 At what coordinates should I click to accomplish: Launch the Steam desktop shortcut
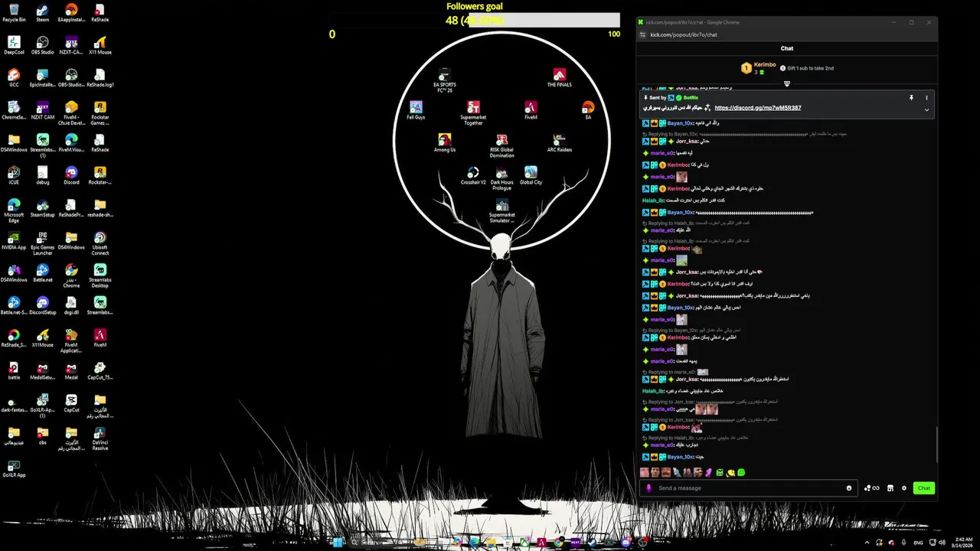click(43, 13)
